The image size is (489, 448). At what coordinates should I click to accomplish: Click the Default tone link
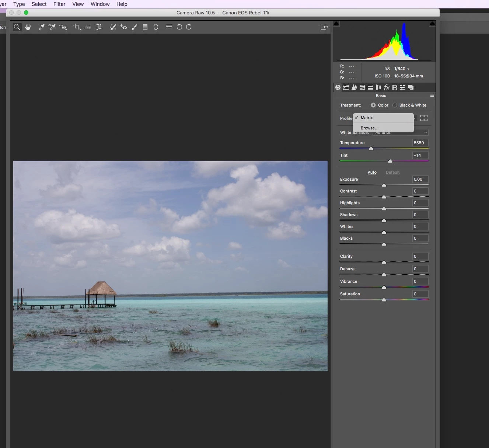[x=392, y=172]
